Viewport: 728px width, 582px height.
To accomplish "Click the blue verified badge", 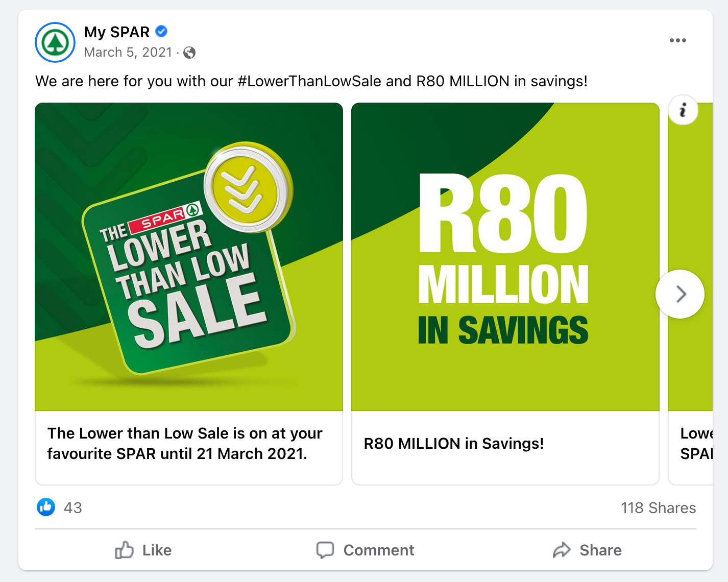I will tap(161, 32).
